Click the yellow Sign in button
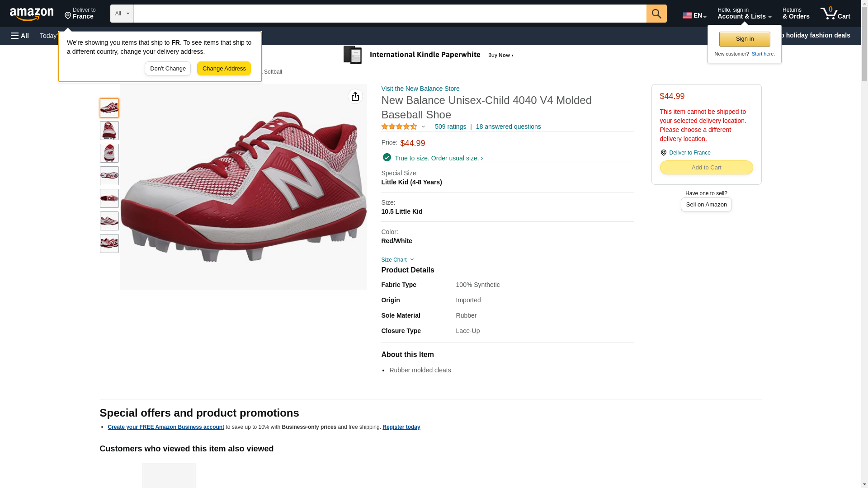Image resolution: width=868 pixels, height=488 pixels. click(744, 39)
